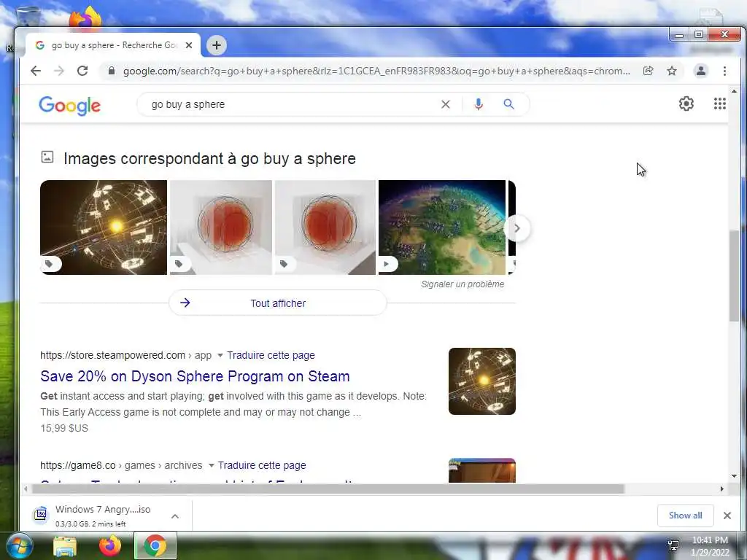Open the Windows Start menu
This screenshot has width=747, height=560.
tap(19, 545)
